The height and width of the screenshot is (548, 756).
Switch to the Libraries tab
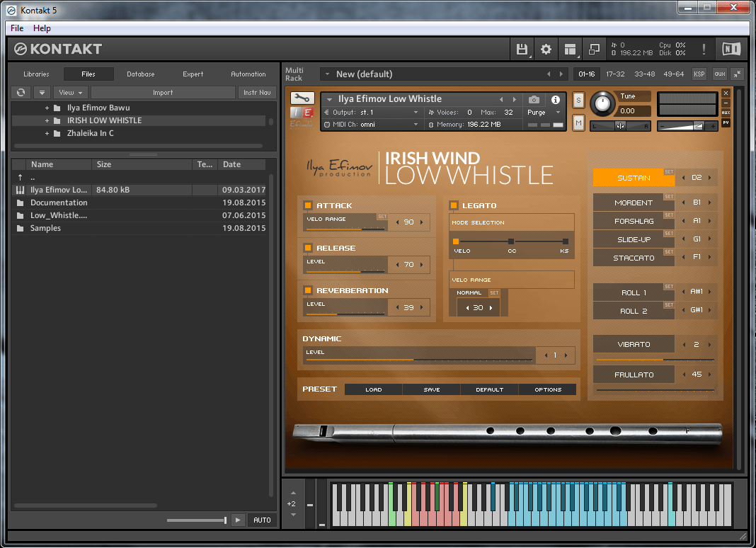click(x=36, y=74)
